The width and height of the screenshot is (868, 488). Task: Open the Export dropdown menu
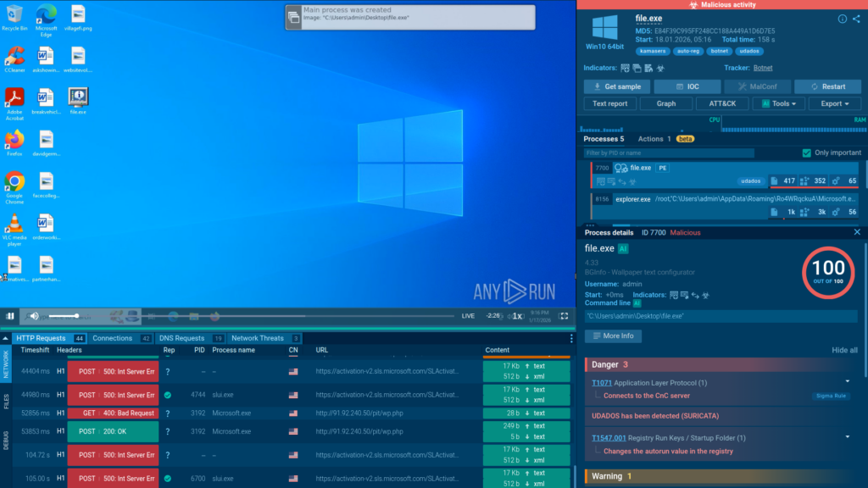pyautogui.click(x=830, y=103)
